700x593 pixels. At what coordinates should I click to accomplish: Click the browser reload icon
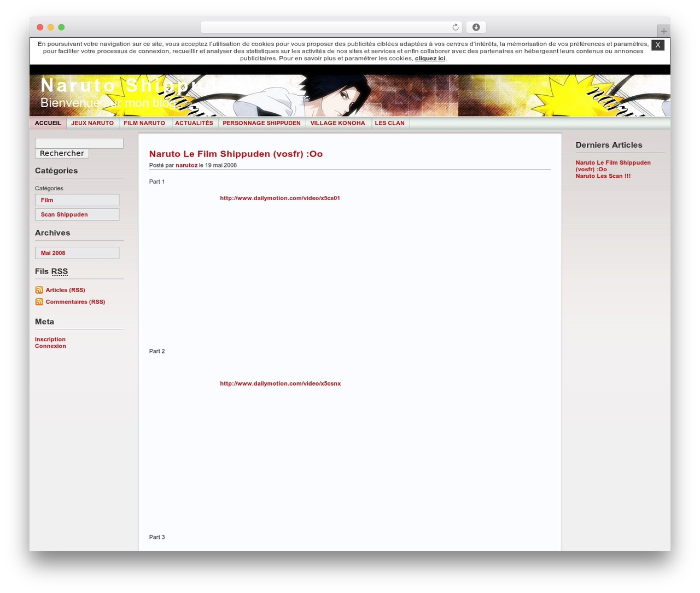point(455,27)
